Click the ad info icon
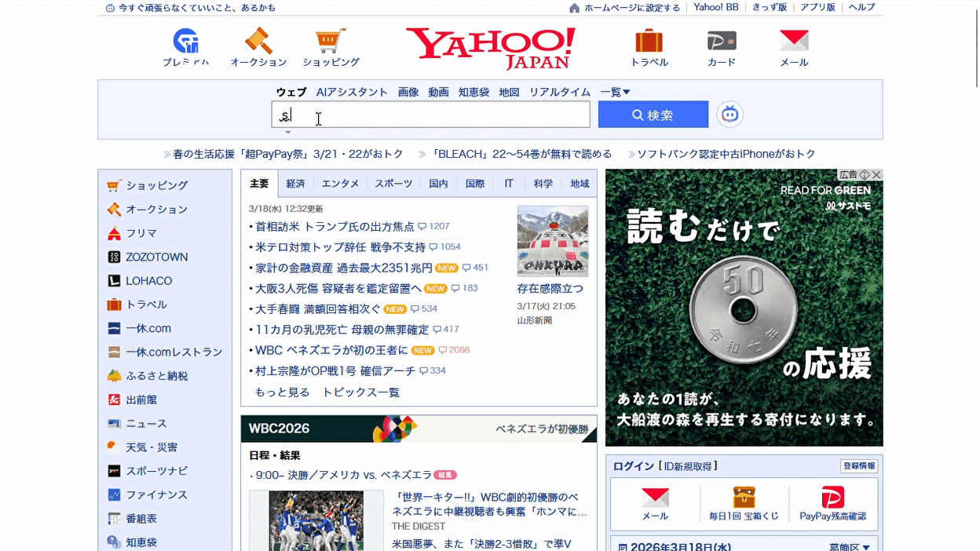The image size is (980, 551). (x=865, y=175)
